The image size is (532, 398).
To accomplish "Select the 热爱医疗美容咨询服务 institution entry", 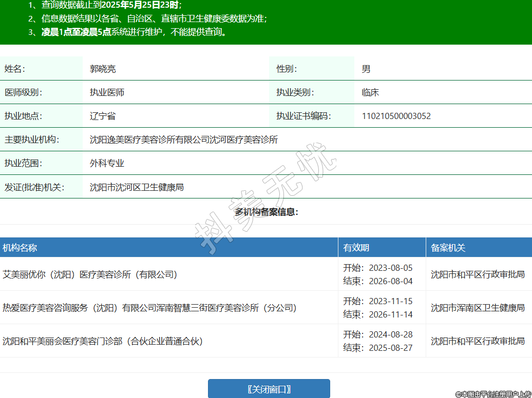I will point(149,308).
